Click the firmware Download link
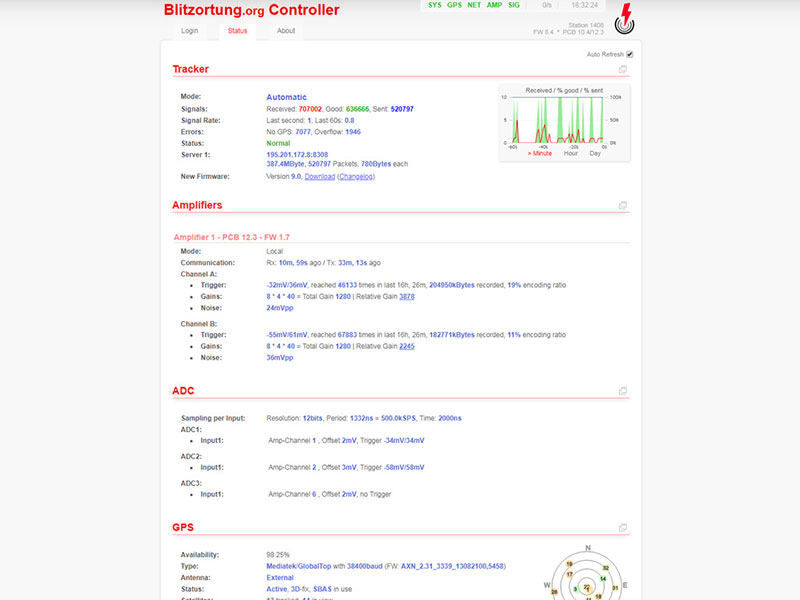 [320, 177]
